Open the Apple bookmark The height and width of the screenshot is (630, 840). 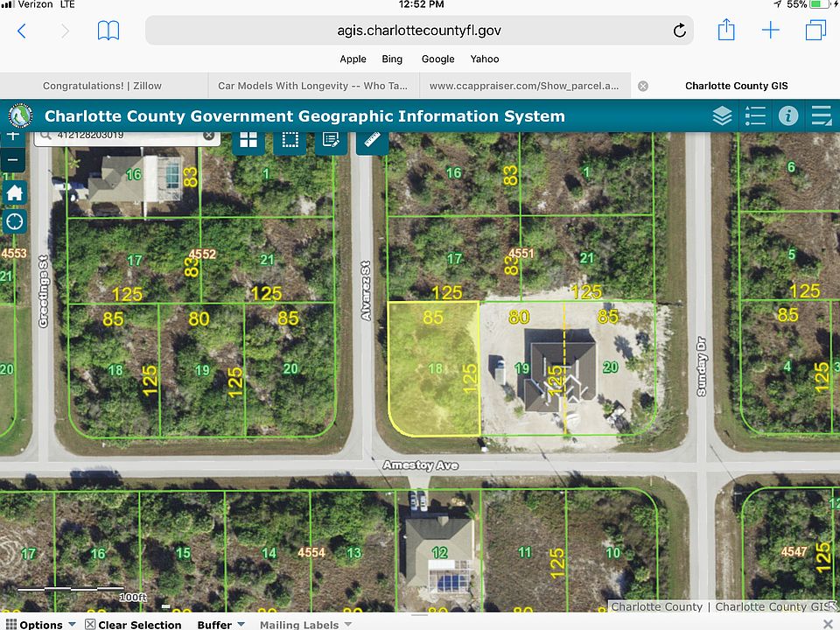[x=353, y=59]
